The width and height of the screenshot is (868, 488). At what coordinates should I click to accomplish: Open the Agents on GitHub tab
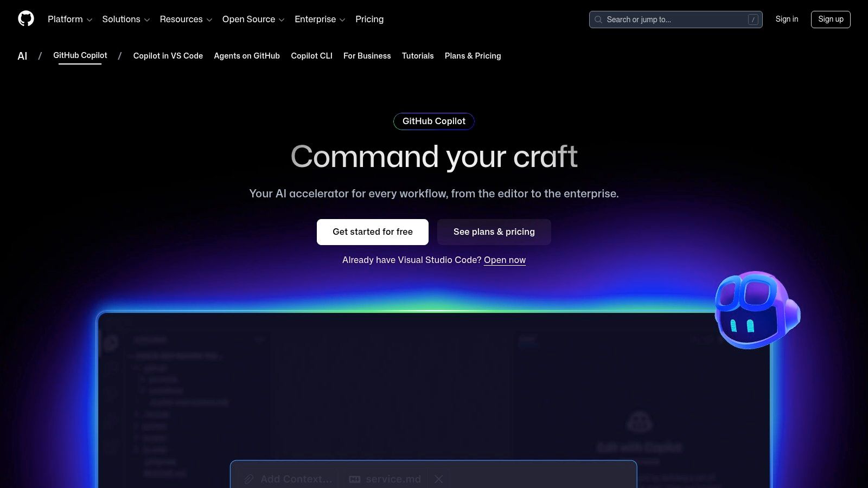pos(247,56)
